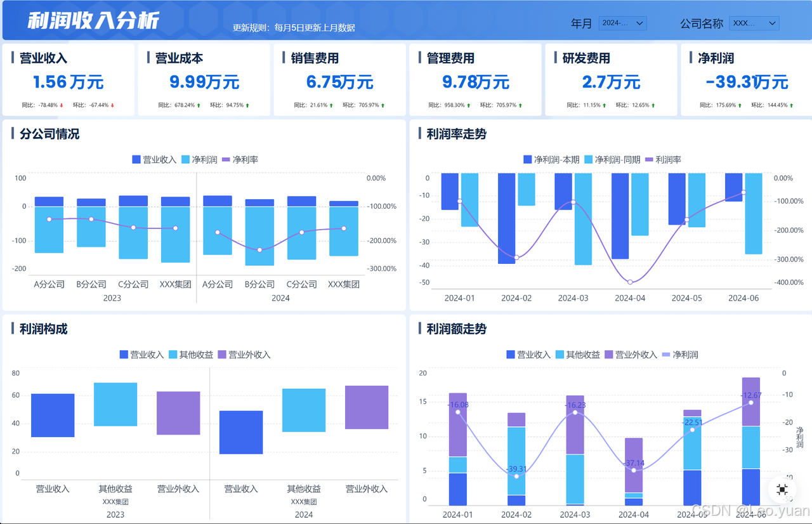Toggle 营业收入 legend in 利润构成 chart
Screen dimensions: 812x524
pos(142,355)
